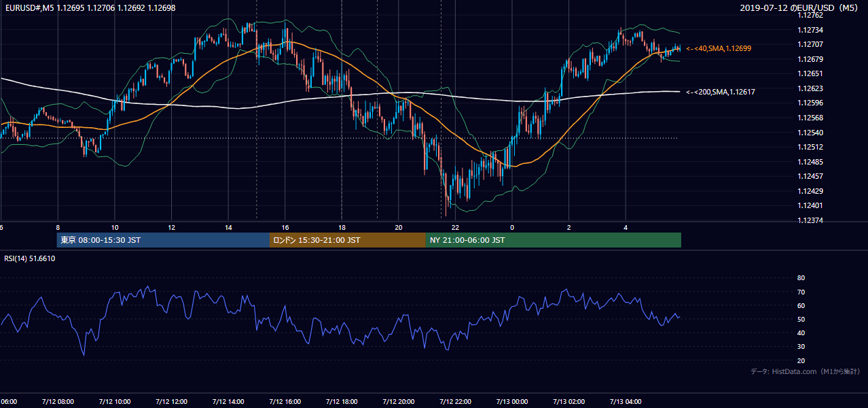Click RSI scale level 20
This screenshot has height=408, width=868.
click(x=801, y=360)
